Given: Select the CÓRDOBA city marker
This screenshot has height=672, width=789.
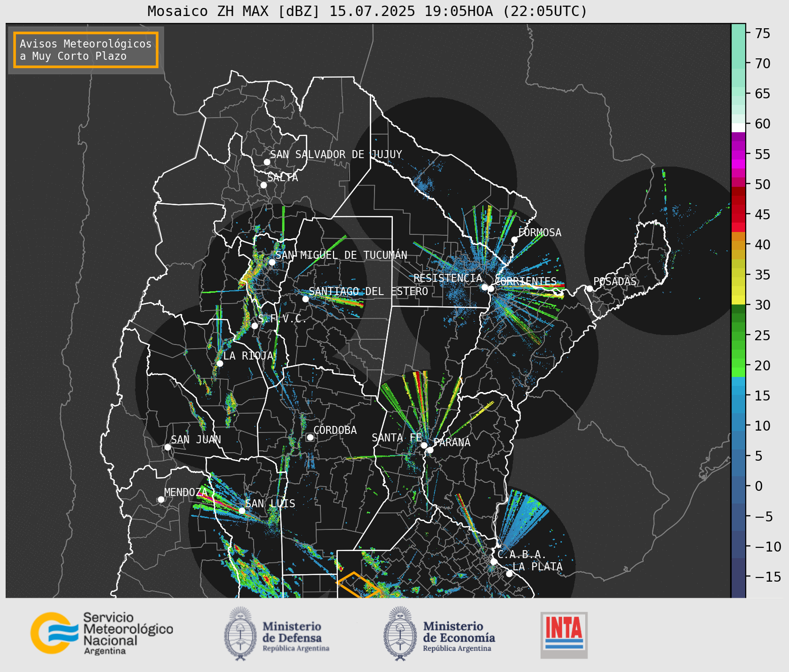Looking at the screenshot, I should pos(310,437).
